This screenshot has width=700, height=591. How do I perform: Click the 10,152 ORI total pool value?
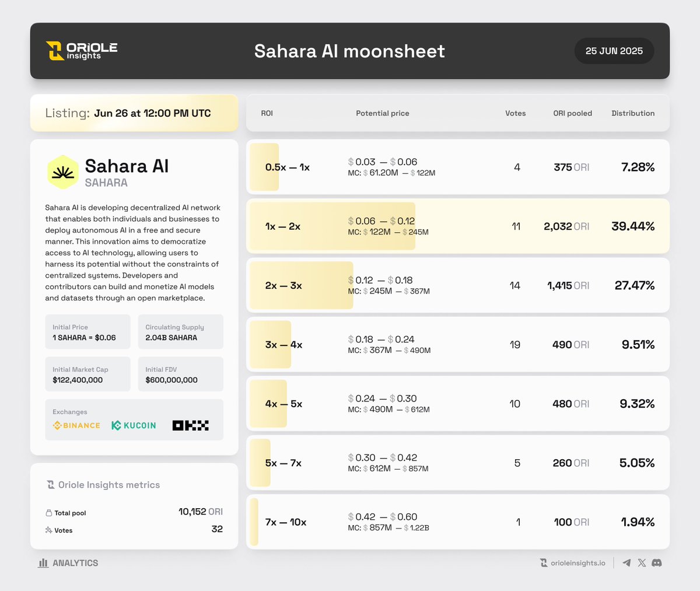coord(201,512)
